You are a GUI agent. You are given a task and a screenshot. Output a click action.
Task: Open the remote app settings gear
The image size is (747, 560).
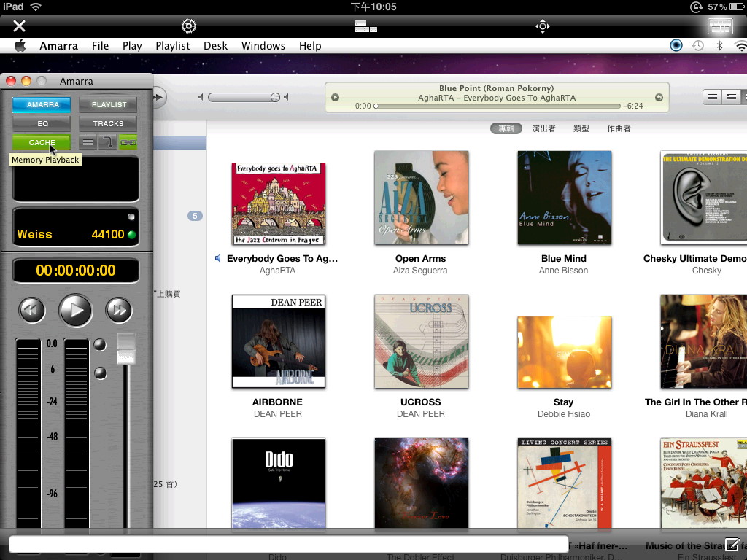189,26
